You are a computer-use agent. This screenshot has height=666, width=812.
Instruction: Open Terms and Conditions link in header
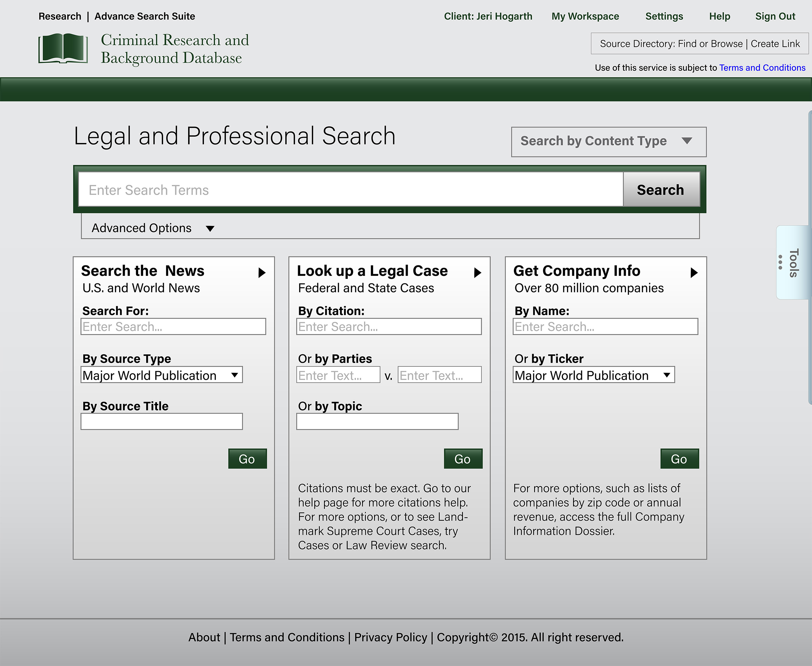point(762,68)
